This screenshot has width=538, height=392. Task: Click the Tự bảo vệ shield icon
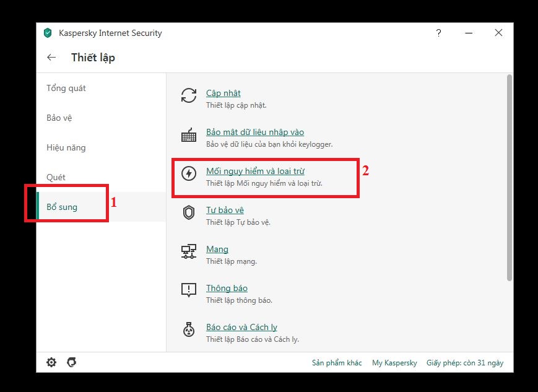pos(189,212)
